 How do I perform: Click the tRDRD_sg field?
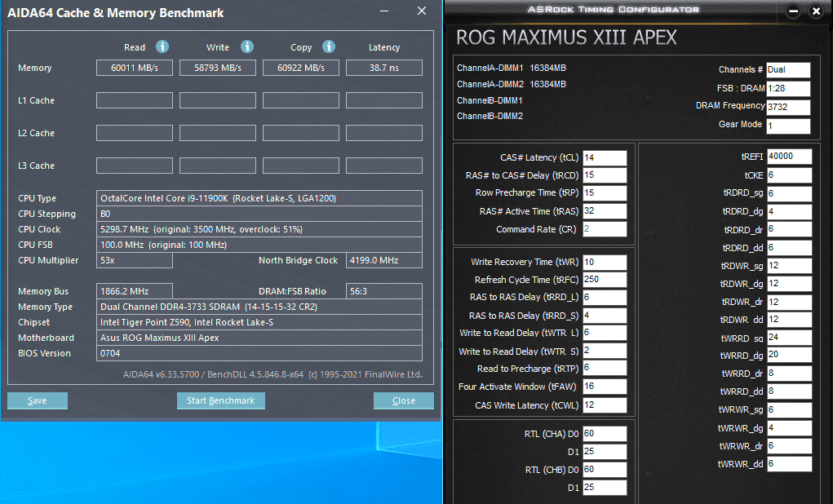(x=790, y=193)
